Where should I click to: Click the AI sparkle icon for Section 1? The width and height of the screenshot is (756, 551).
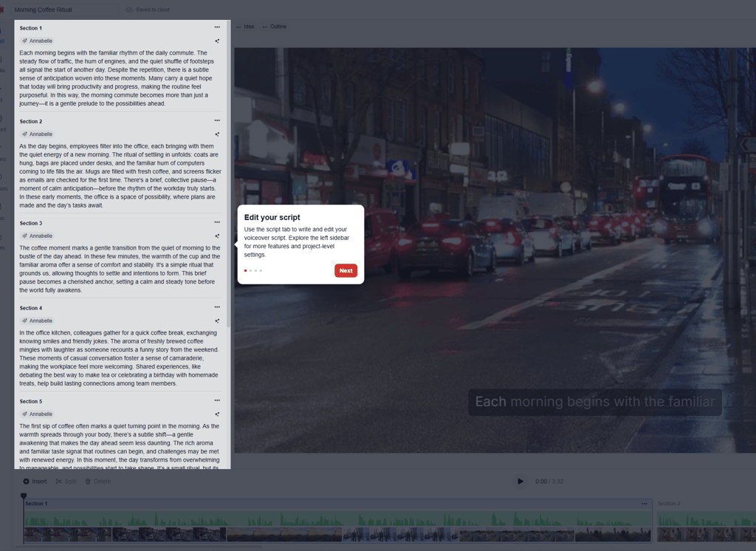(x=217, y=41)
